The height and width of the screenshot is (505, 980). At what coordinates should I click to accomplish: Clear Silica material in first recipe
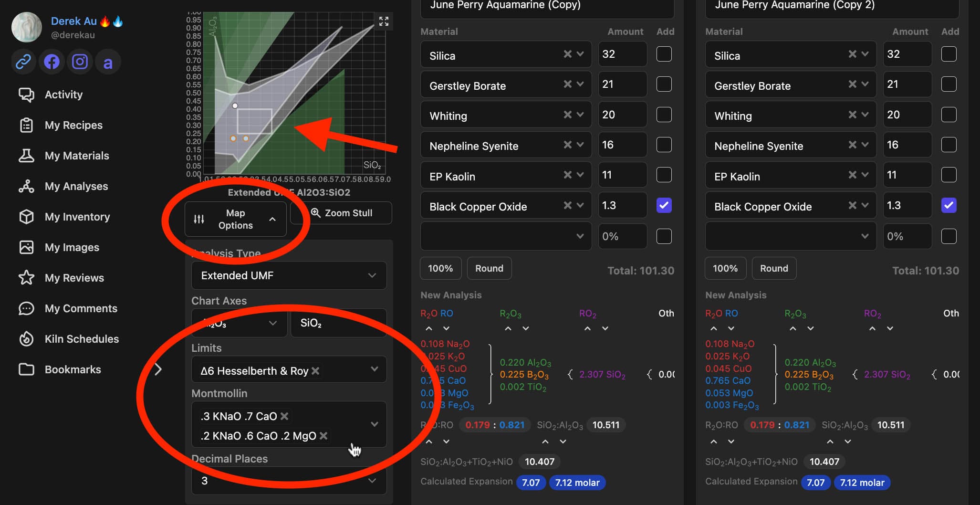567,54
